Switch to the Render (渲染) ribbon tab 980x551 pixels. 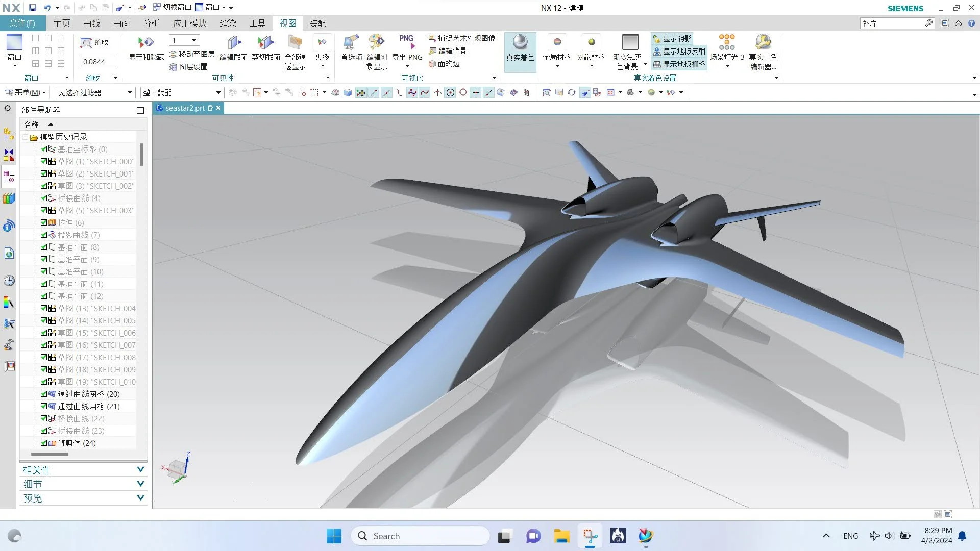228,23
